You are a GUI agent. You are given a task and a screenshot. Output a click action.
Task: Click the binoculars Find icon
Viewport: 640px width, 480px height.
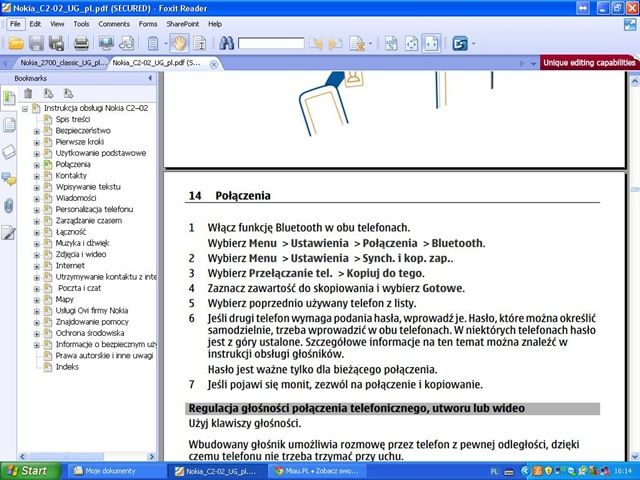tap(227, 43)
